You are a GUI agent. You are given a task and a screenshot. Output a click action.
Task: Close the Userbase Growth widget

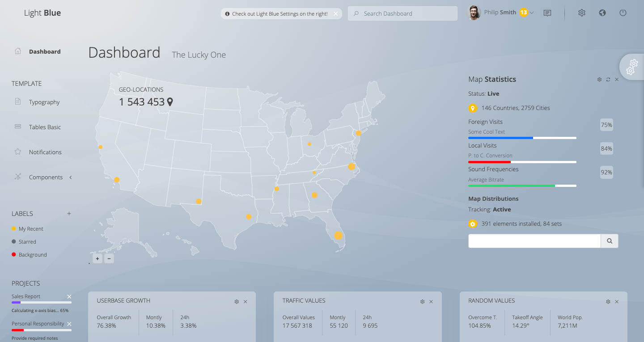pos(246,302)
